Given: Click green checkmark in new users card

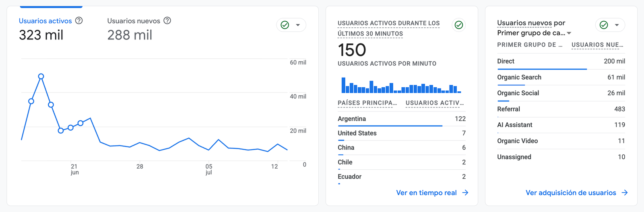Looking at the screenshot, I should pos(604,25).
